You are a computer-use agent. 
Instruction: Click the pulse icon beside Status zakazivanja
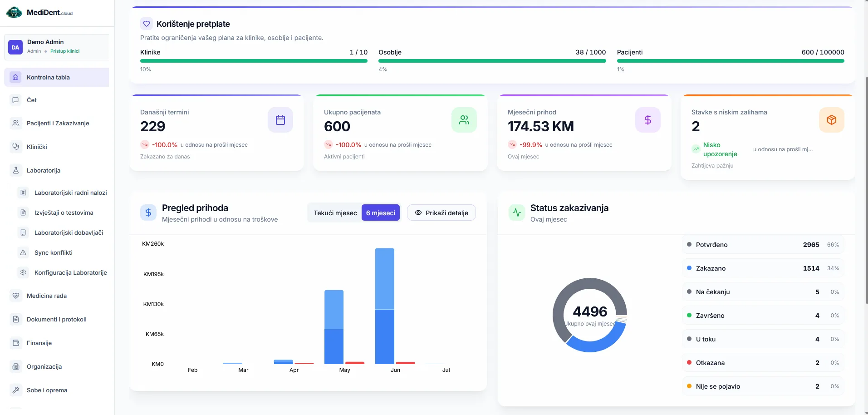[517, 212]
